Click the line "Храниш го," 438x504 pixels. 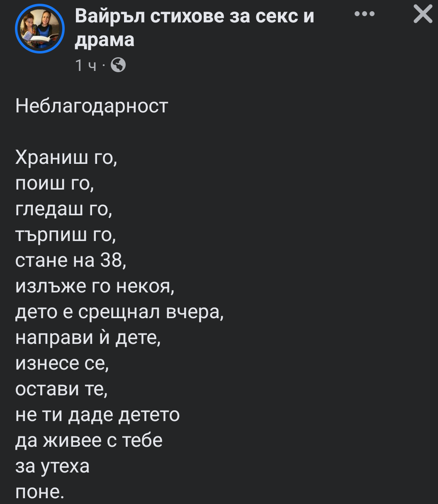pos(66,157)
